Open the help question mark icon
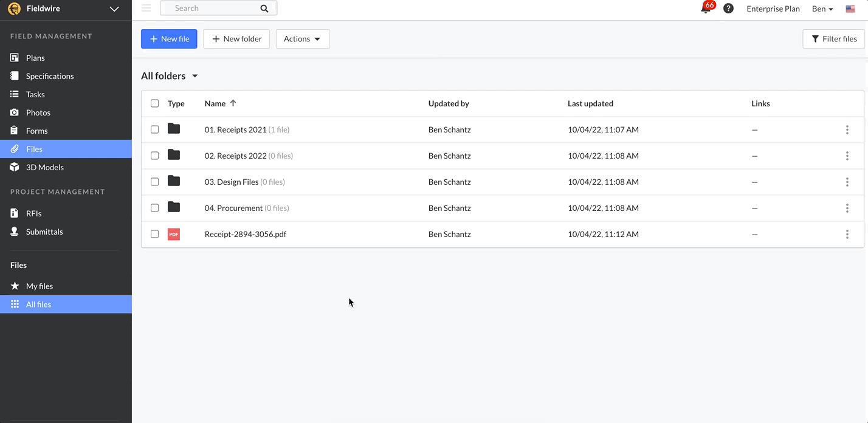This screenshot has height=423, width=868. [728, 9]
